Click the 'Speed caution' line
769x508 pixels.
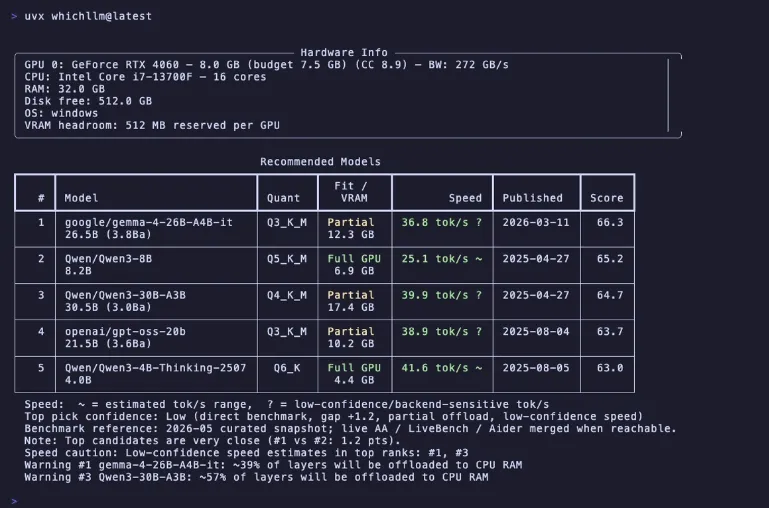(x=246, y=453)
